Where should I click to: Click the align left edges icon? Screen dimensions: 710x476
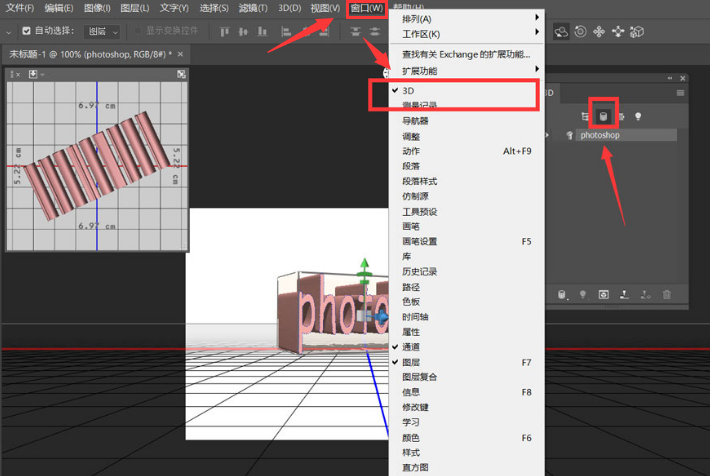286,32
